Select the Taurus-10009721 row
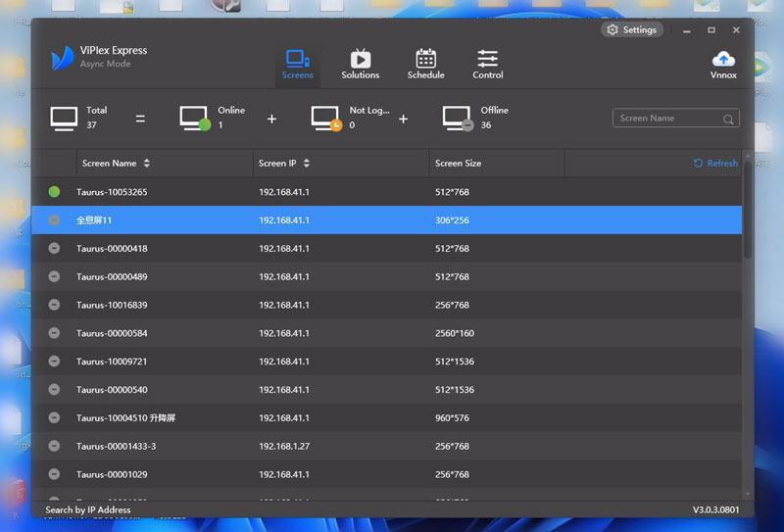The image size is (784, 532). coord(386,362)
